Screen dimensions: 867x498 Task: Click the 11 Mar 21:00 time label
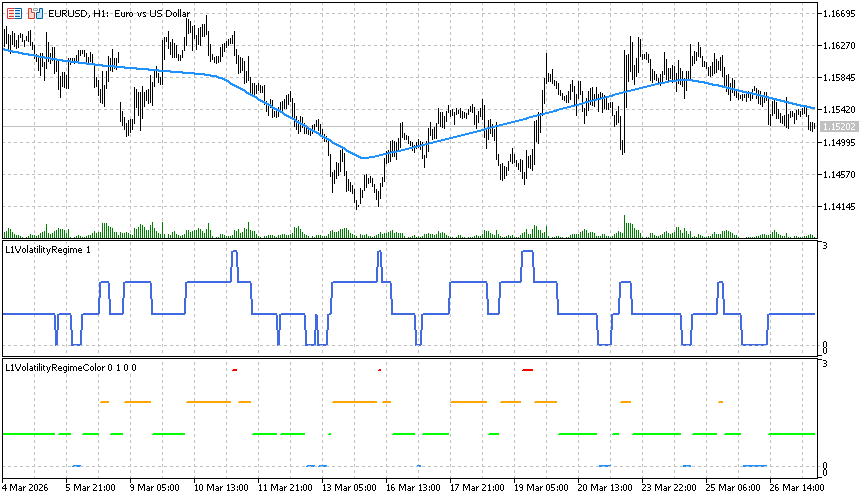coord(285,487)
